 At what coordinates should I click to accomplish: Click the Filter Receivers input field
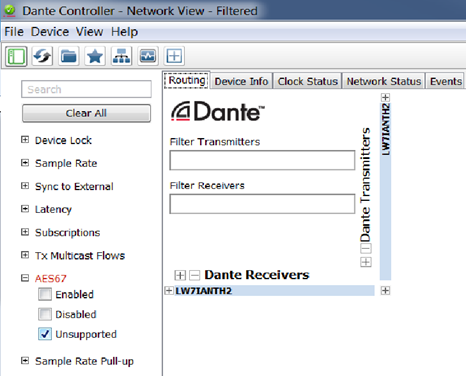point(262,204)
